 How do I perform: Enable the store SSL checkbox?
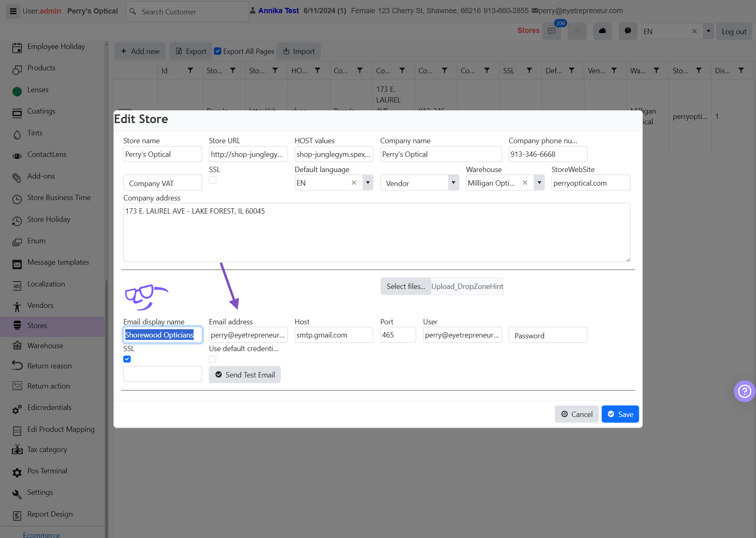213,180
